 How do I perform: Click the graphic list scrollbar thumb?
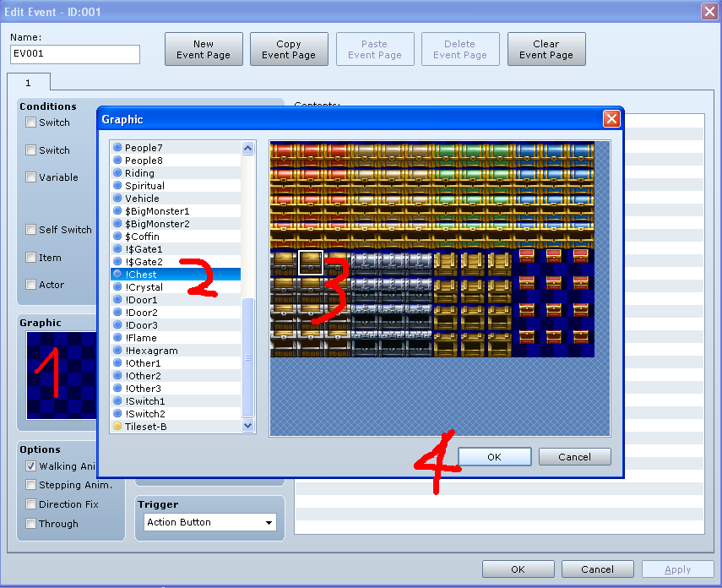[247, 357]
